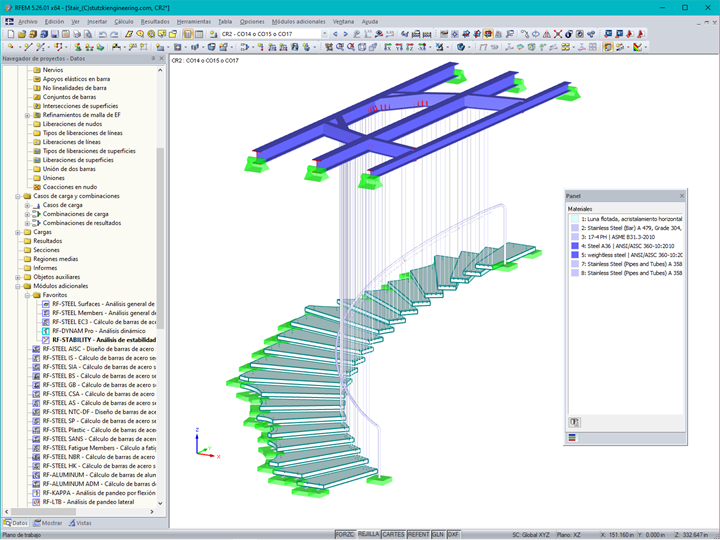Switch to the Mostrar navigator tab
720x540 pixels.
pos(47,523)
